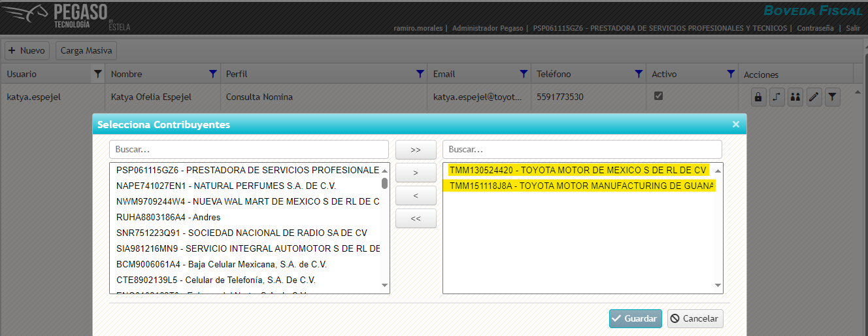
Task: Click the Salir link
Action: 853,28
